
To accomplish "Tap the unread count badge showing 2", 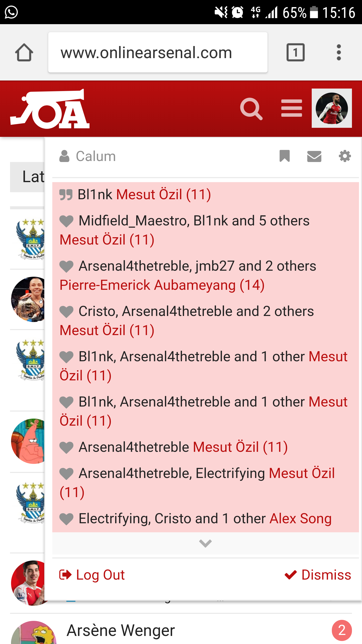I will (x=342, y=630).
